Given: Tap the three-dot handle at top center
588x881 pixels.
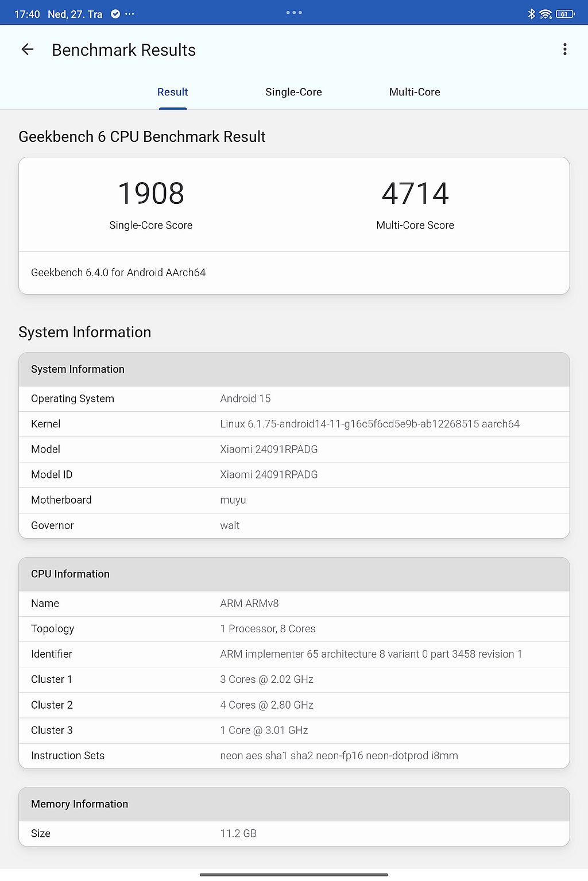Looking at the screenshot, I should tap(294, 12).
